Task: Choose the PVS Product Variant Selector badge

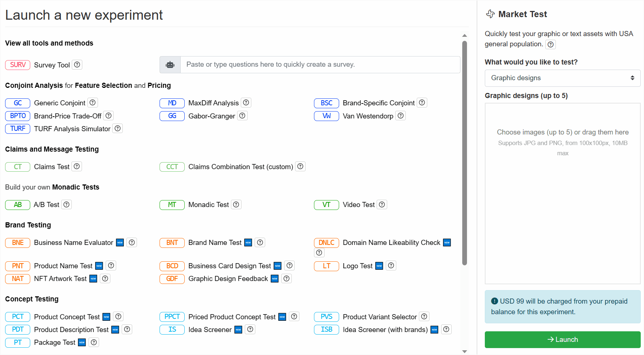Action: pyautogui.click(x=326, y=316)
